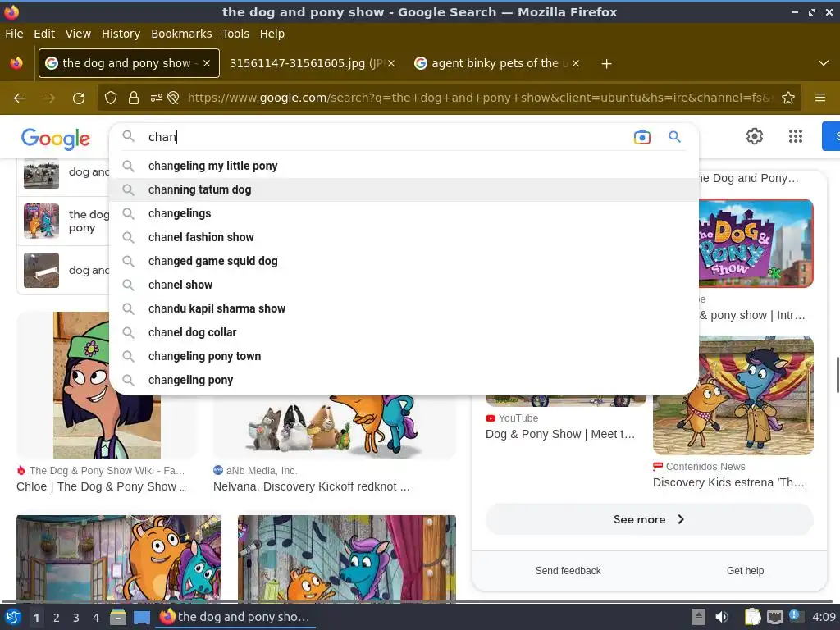Viewport: 840px width, 630px height.
Task: Open the file manager icon in taskbar
Action: click(x=118, y=617)
